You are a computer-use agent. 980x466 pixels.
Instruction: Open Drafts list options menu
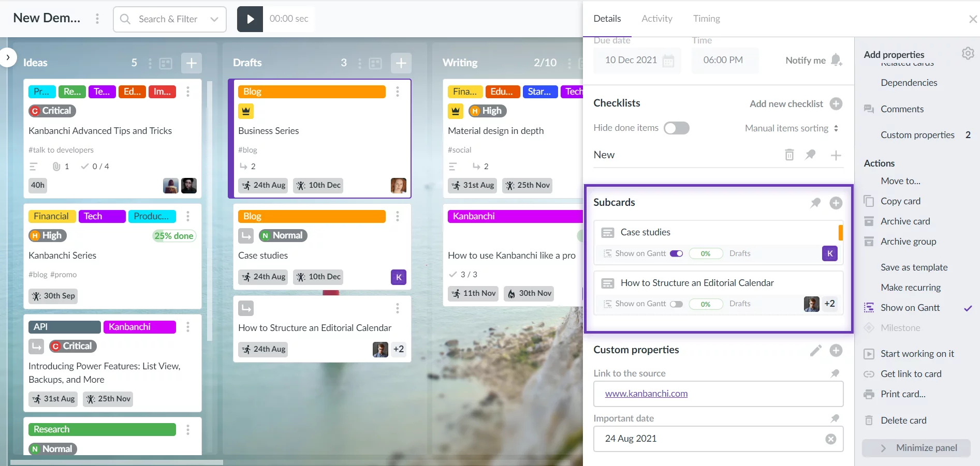tap(360, 63)
